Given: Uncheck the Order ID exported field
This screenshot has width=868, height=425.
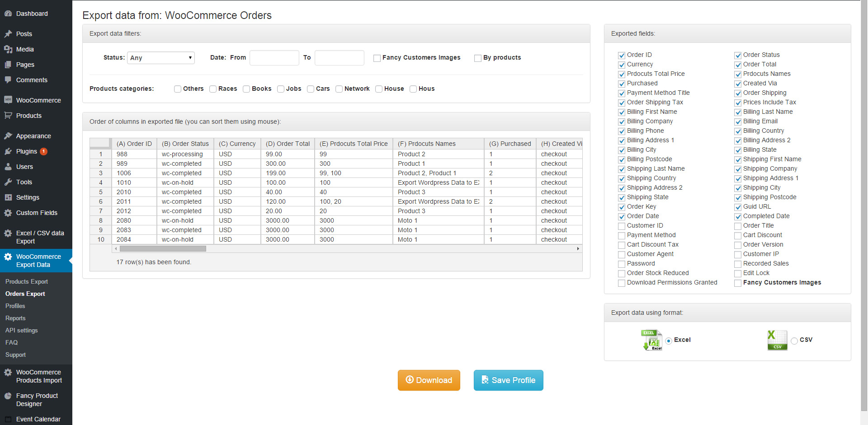Looking at the screenshot, I should (622, 55).
